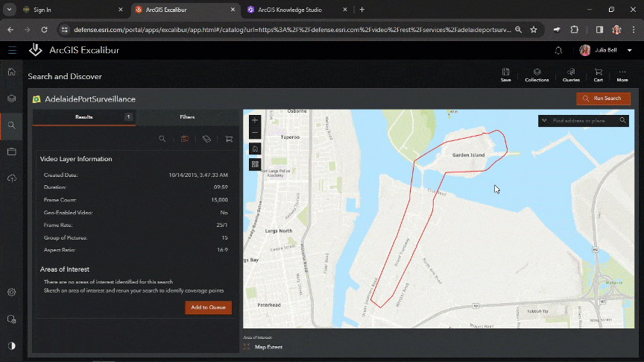
Task: Bookmark this page with the star
Action: coord(534,30)
